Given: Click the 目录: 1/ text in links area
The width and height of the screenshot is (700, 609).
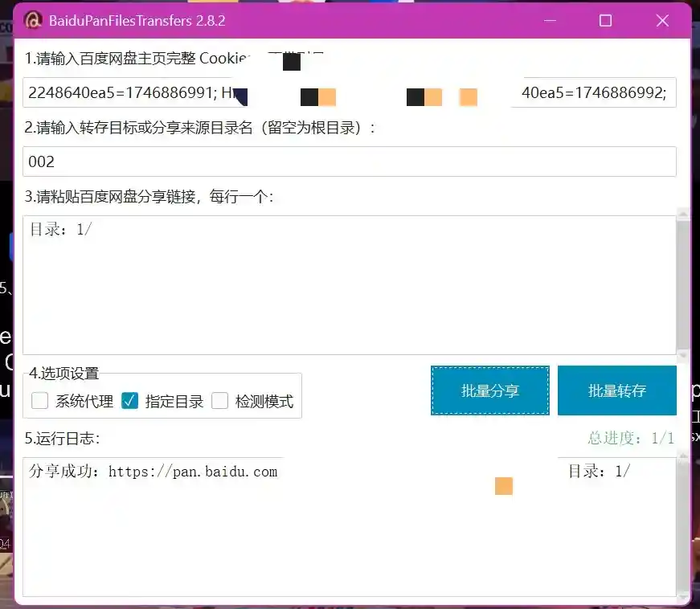Looking at the screenshot, I should (x=61, y=229).
